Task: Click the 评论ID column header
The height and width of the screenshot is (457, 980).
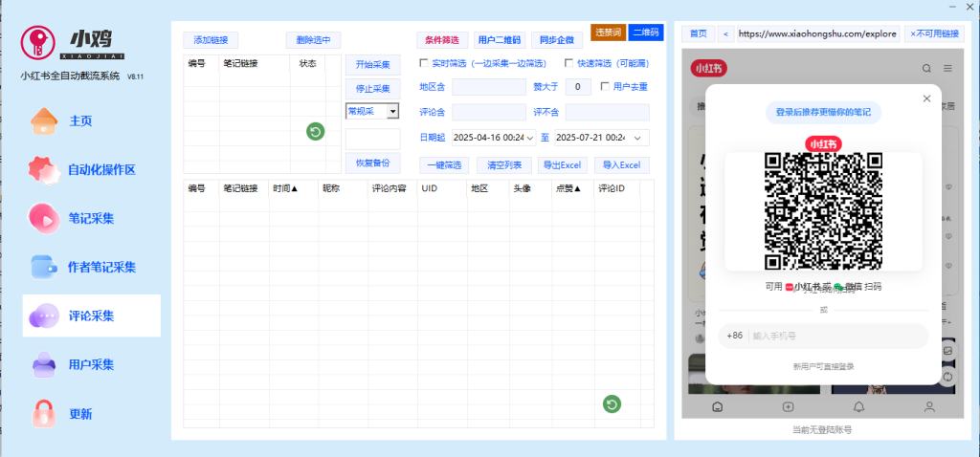Action: [617, 188]
